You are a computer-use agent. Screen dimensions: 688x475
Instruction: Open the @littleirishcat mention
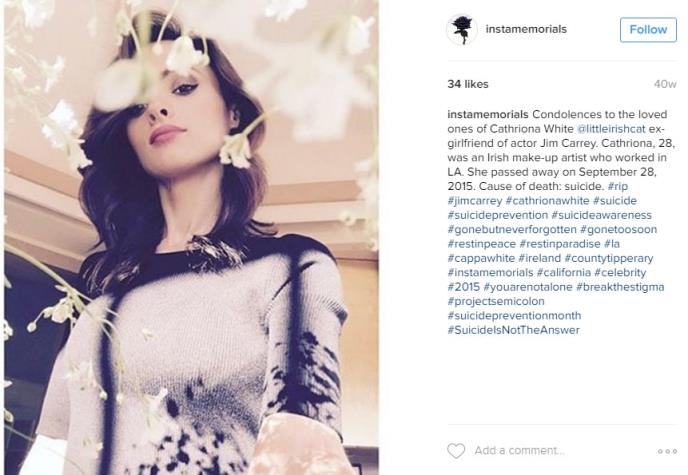(x=611, y=129)
